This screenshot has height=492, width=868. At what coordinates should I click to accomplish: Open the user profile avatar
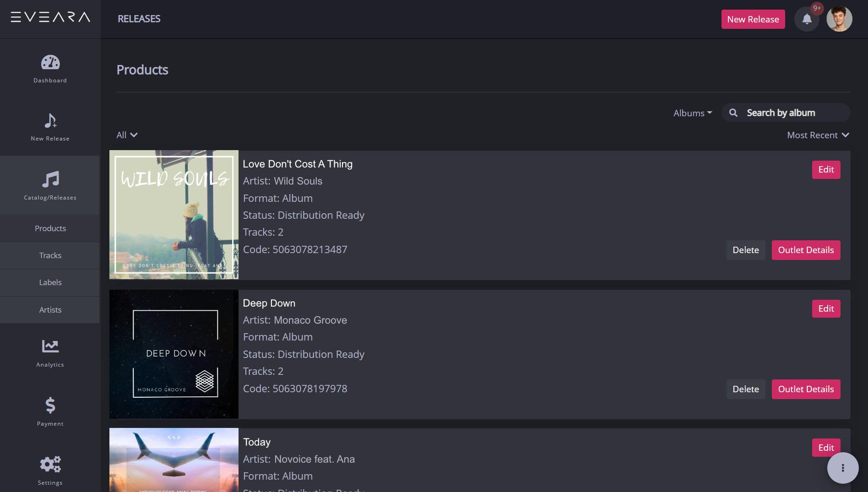(x=839, y=19)
